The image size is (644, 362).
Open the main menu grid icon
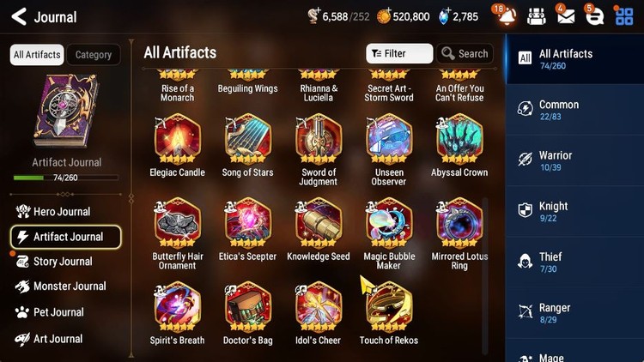tap(624, 16)
